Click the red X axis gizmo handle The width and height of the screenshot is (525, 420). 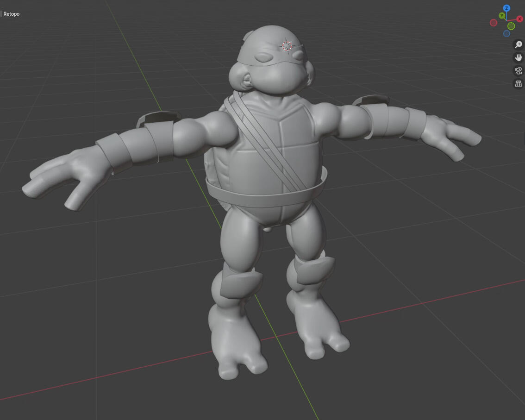click(519, 19)
